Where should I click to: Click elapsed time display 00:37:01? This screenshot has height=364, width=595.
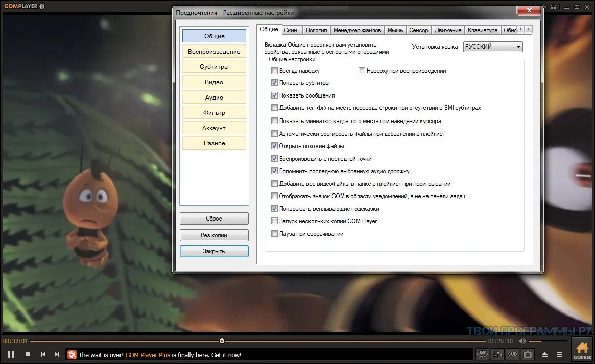click(15, 341)
